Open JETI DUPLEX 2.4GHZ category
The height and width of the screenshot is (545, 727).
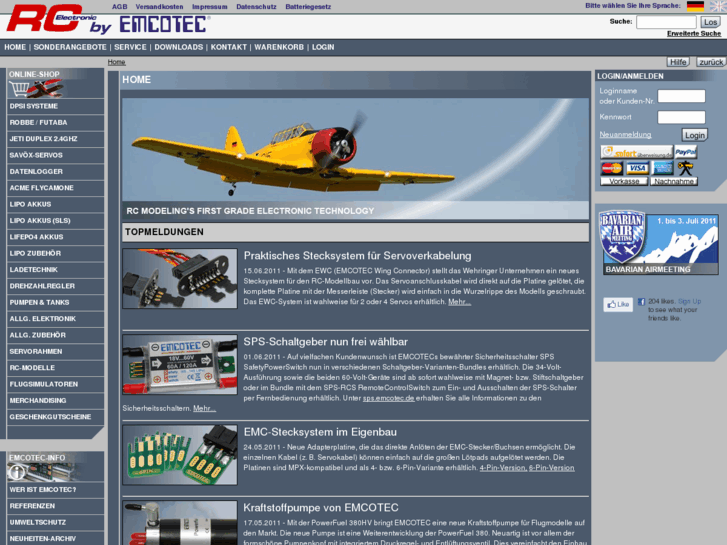tap(56, 139)
